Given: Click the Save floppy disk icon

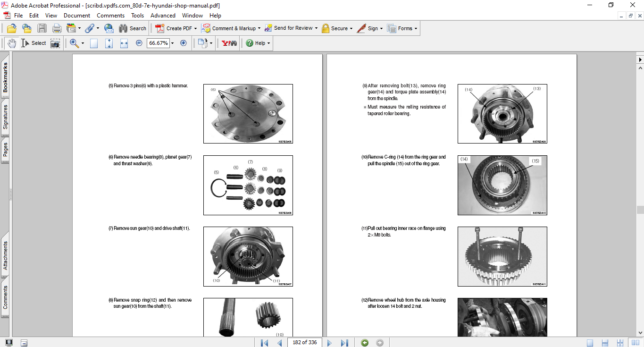Looking at the screenshot, I should tap(42, 28).
